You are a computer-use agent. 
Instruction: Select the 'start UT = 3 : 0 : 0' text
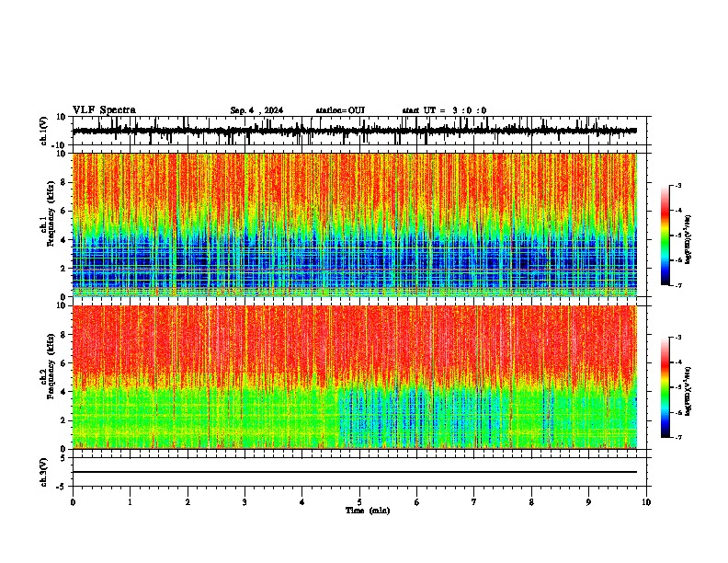click(x=444, y=110)
